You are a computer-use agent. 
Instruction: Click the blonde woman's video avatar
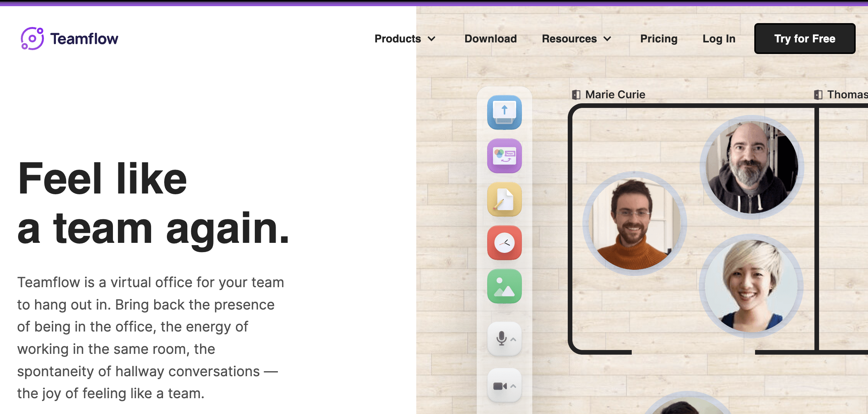point(751,286)
